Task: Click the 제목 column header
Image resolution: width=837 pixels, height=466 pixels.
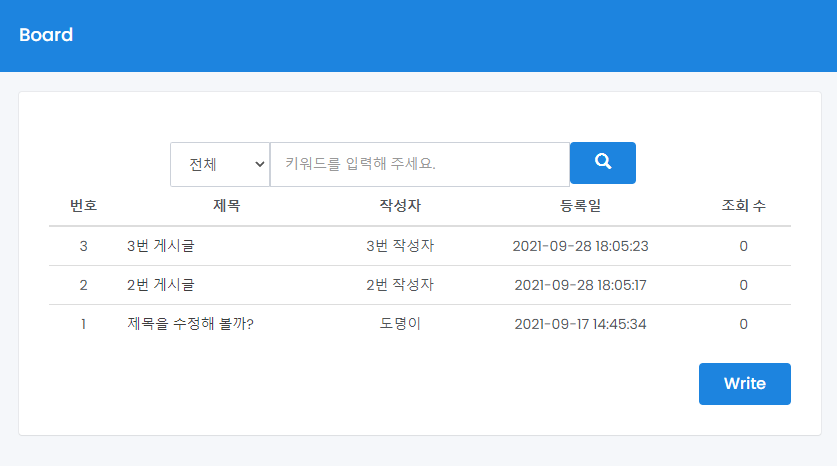Action: click(x=227, y=206)
